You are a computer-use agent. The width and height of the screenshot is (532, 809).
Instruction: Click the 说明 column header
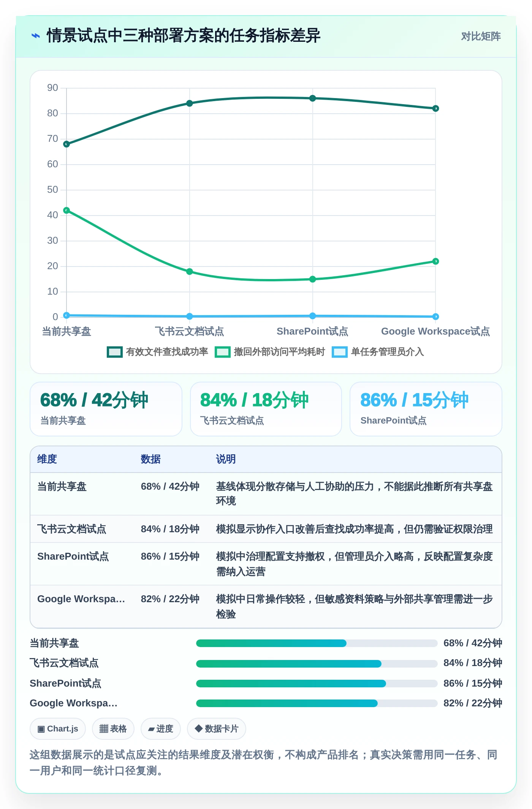tap(226, 459)
